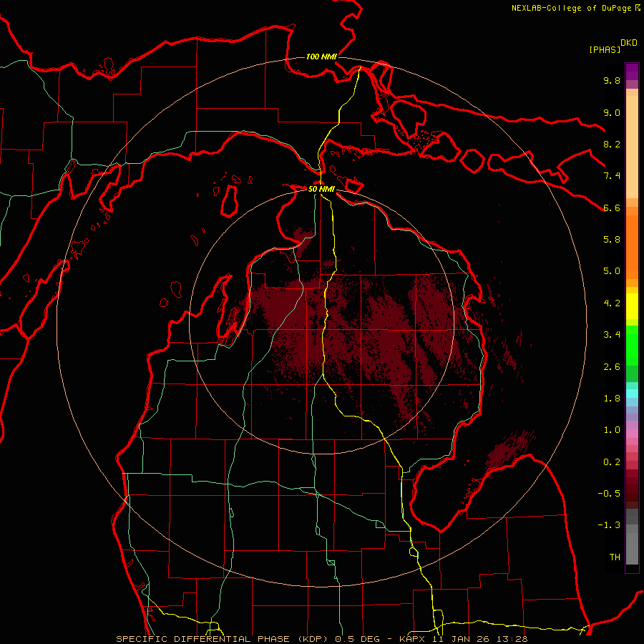This screenshot has width=644, height=644.
Task: Click the 0.2 legend value
Action: [612, 462]
